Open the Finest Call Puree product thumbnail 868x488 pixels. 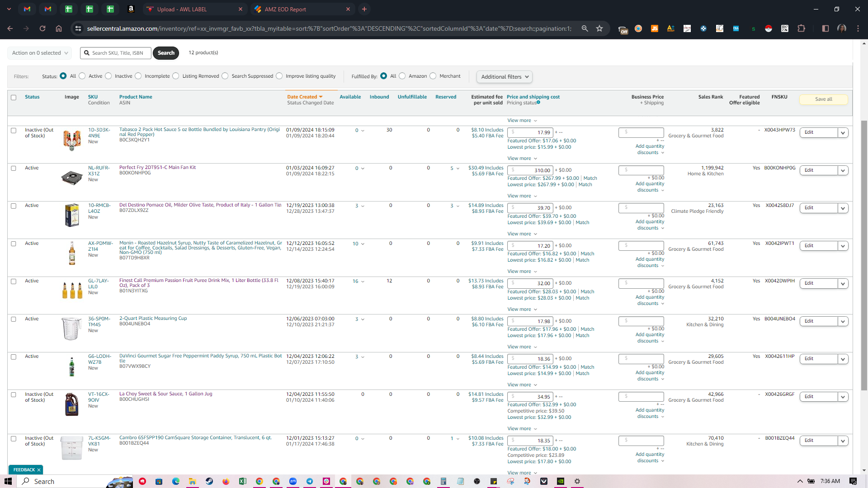click(x=72, y=290)
